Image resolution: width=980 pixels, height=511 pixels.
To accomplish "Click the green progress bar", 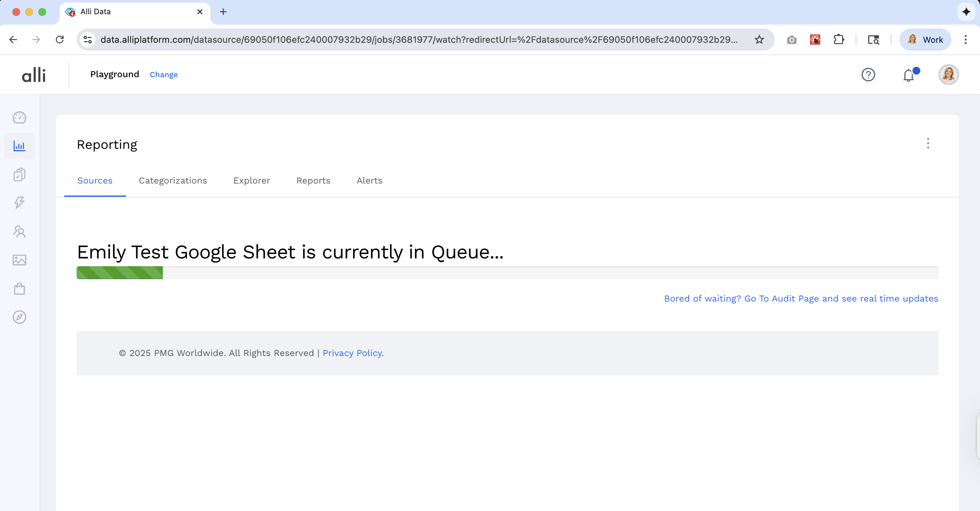I will point(119,273).
